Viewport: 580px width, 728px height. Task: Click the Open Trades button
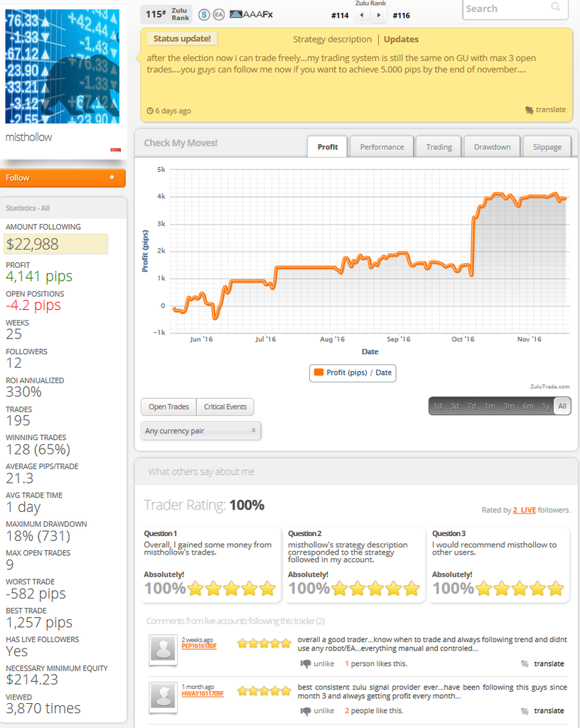pyautogui.click(x=168, y=407)
